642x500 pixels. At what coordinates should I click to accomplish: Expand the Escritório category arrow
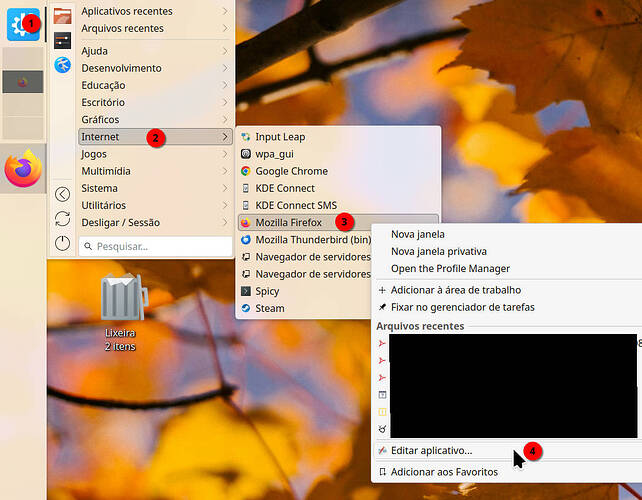tap(225, 102)
